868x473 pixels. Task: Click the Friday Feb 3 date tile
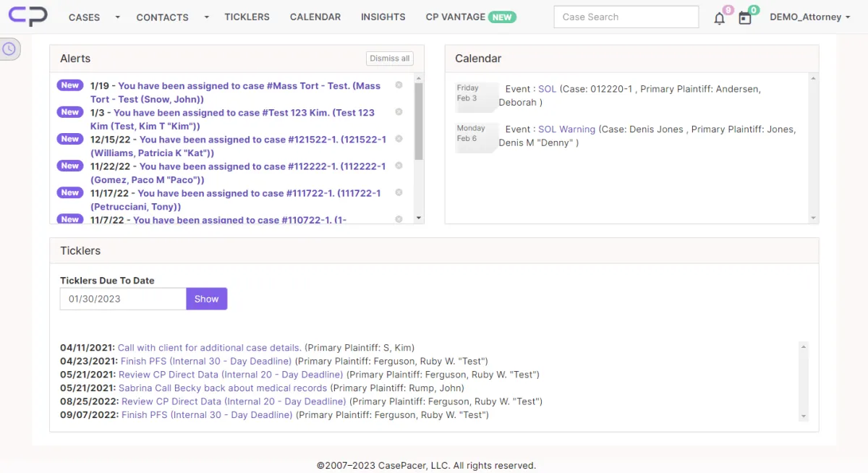(x=475, y=97)
